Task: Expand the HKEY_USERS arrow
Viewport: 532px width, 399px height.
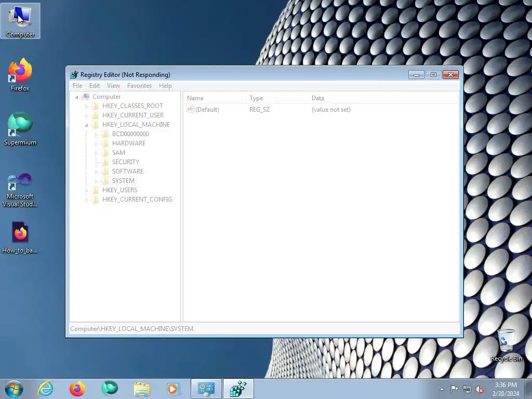Action: tap(87, 190)
